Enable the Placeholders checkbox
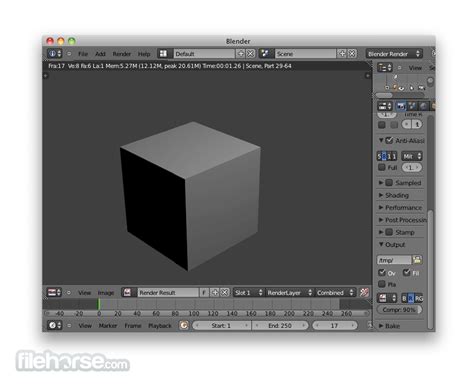Viewport: 474px width, 387px height. (382, 284)
